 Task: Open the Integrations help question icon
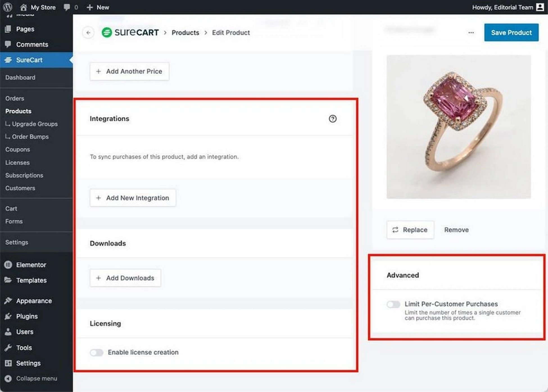click(332, 119)
